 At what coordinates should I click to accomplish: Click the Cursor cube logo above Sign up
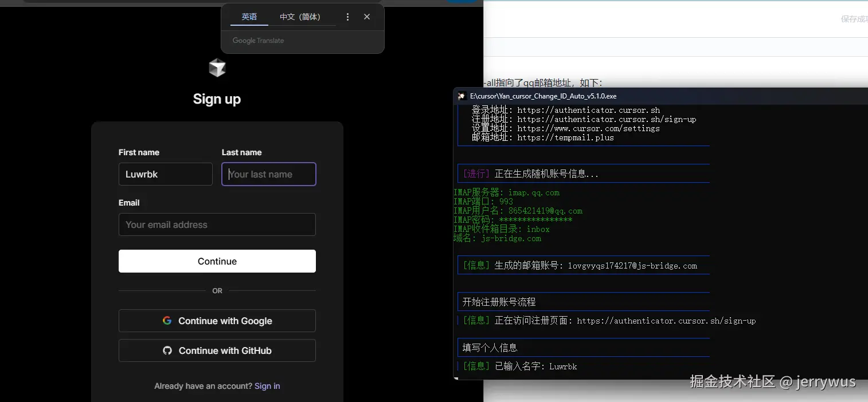coord(217,68)
